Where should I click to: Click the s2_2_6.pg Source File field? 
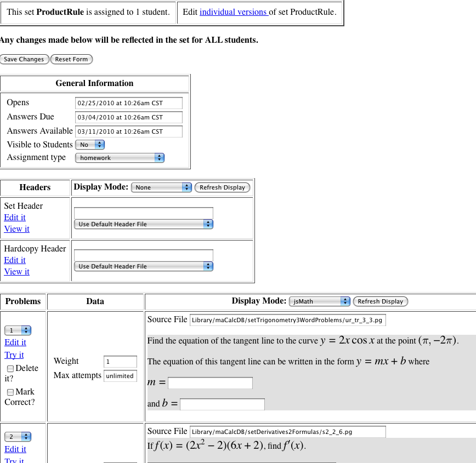288,432
